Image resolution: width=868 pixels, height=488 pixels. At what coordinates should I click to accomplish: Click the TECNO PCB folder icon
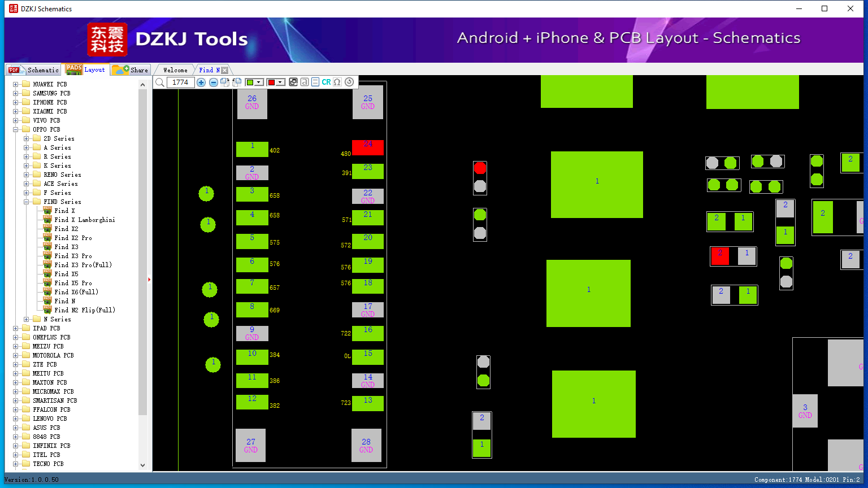point(26,464)
